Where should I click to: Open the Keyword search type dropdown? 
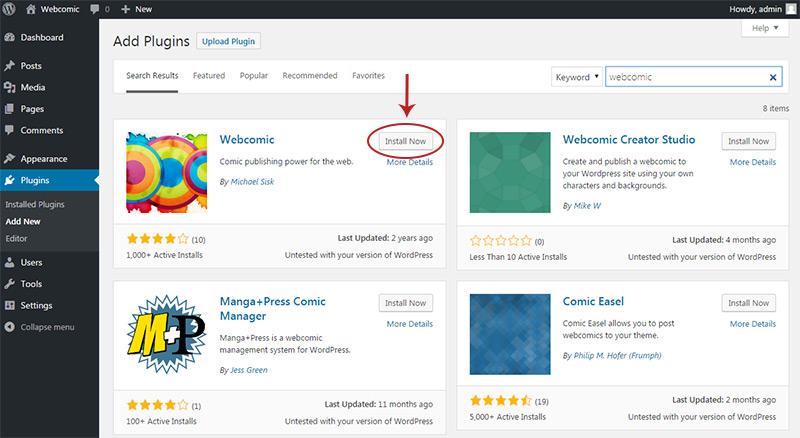577,77
